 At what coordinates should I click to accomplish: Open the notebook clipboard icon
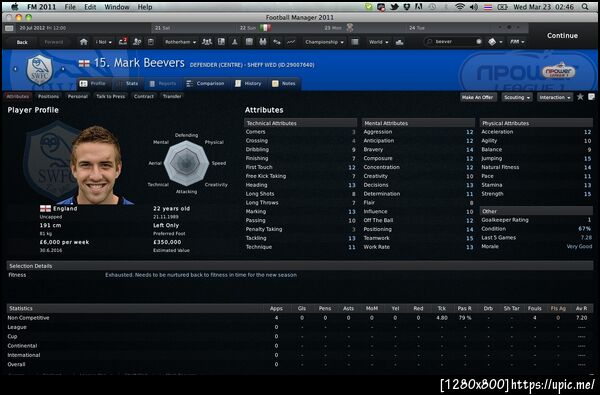coord(151,42)
